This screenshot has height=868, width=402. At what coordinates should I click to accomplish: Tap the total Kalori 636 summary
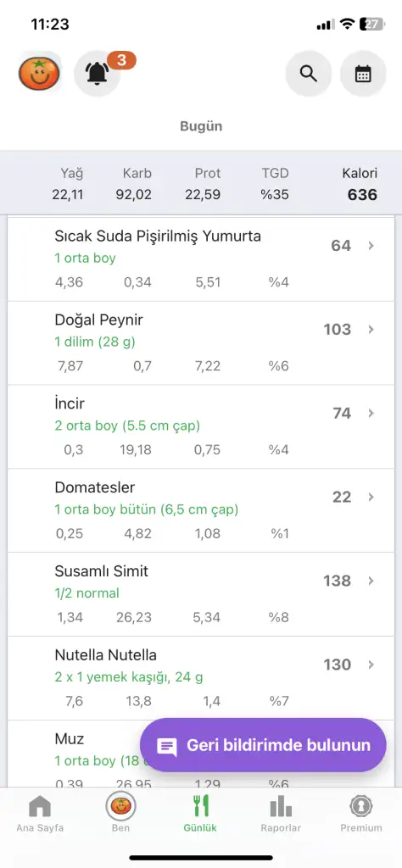(360, 184)
